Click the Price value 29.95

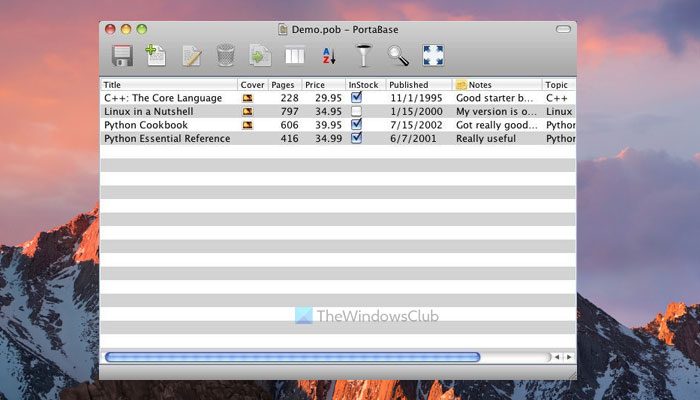[x=329, y=98]
